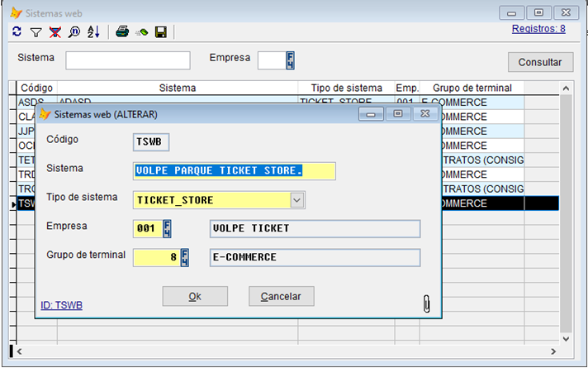
Task: Open the filter funnel tool
Action: coord(36,31)
